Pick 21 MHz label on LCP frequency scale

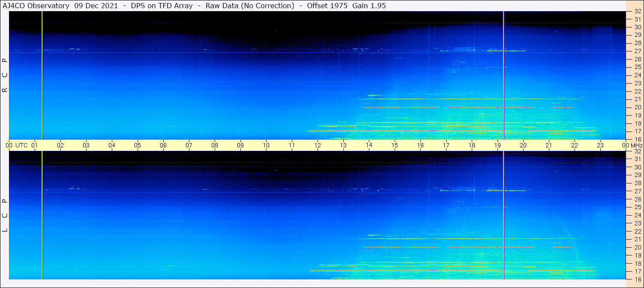[x=638, y=239]
